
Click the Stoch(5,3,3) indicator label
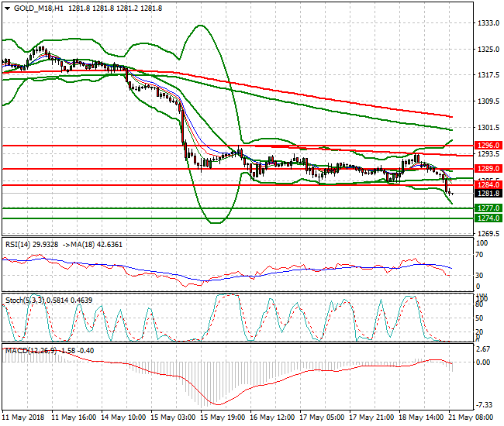coord(25,301)
